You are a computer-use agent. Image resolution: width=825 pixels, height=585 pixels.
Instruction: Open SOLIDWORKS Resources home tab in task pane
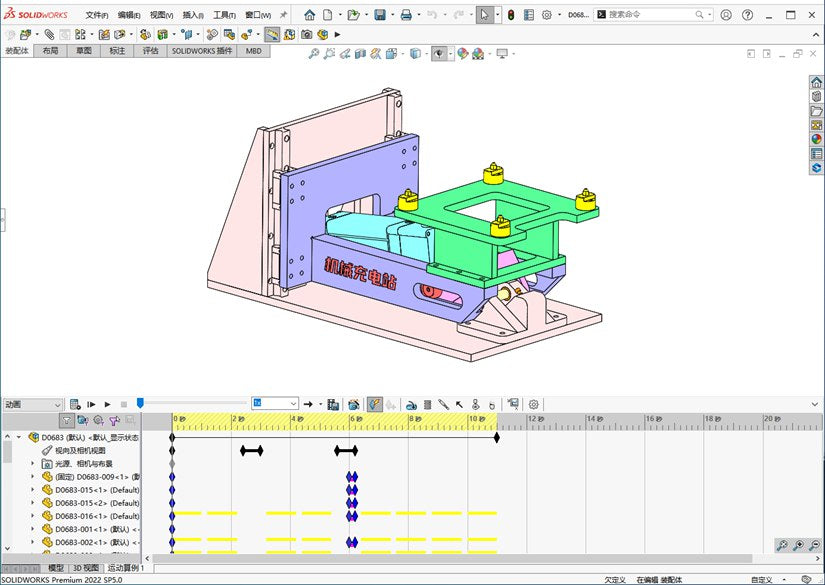pyautogui.click(x=816, y=82)
